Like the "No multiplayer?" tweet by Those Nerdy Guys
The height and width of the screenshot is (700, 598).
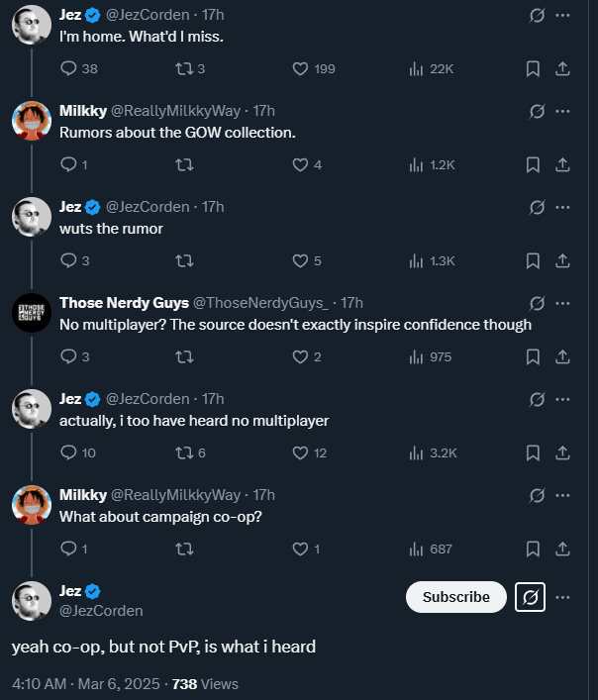(x=301, y=356)
